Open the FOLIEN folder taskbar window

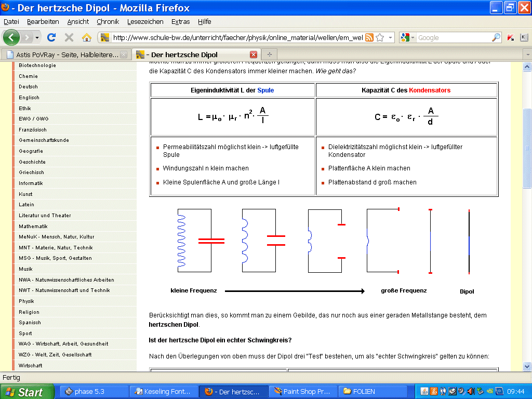click(372, 392)
